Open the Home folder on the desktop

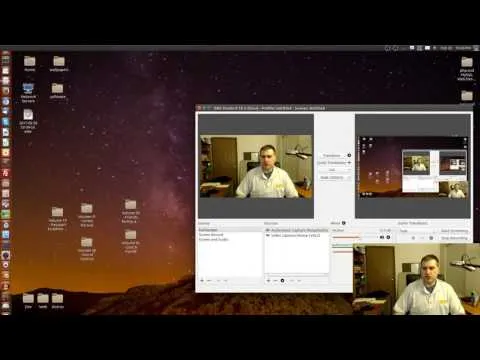[x=29, y=64]
